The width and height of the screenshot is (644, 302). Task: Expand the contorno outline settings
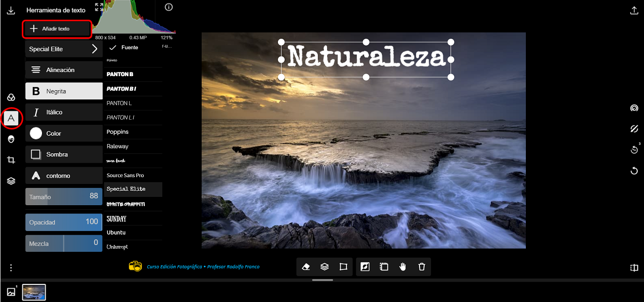(64, 176)
